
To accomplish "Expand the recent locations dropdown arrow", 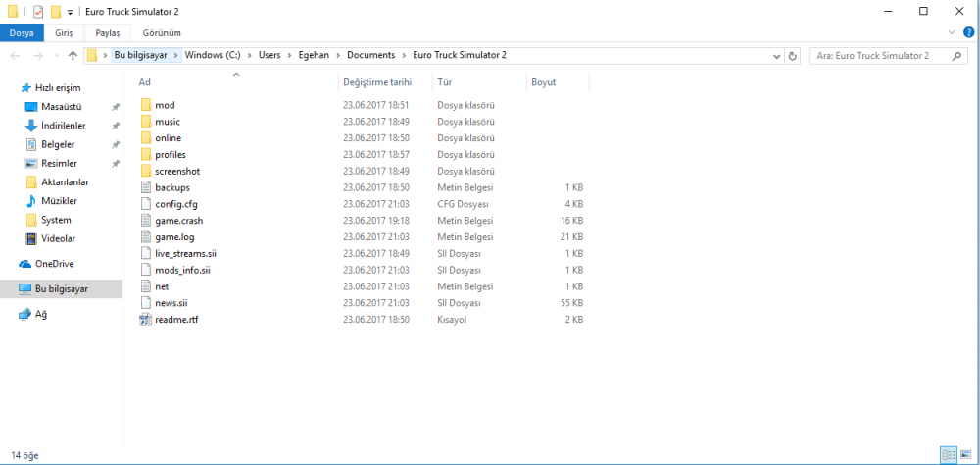I will pos(55,56).
